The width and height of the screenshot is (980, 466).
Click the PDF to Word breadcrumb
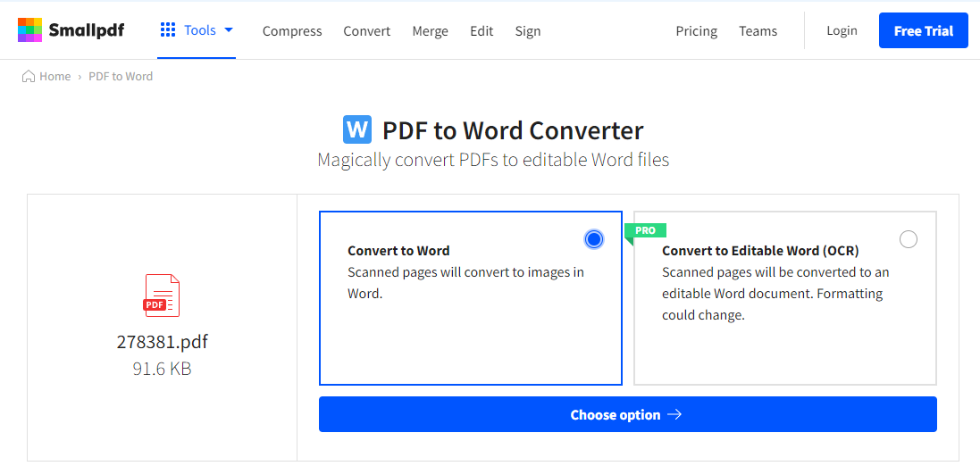point(121,76)
